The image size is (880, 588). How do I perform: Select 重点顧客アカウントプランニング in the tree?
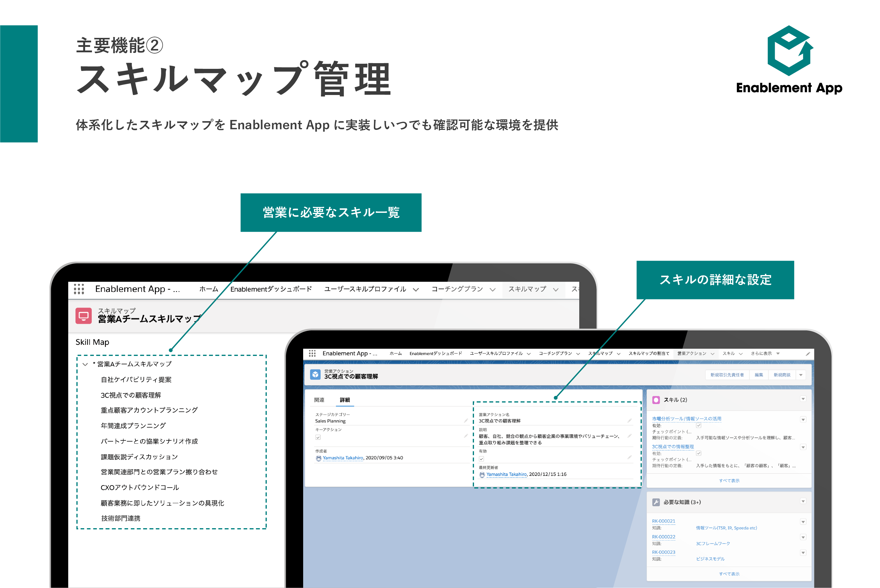pos(149,410)
